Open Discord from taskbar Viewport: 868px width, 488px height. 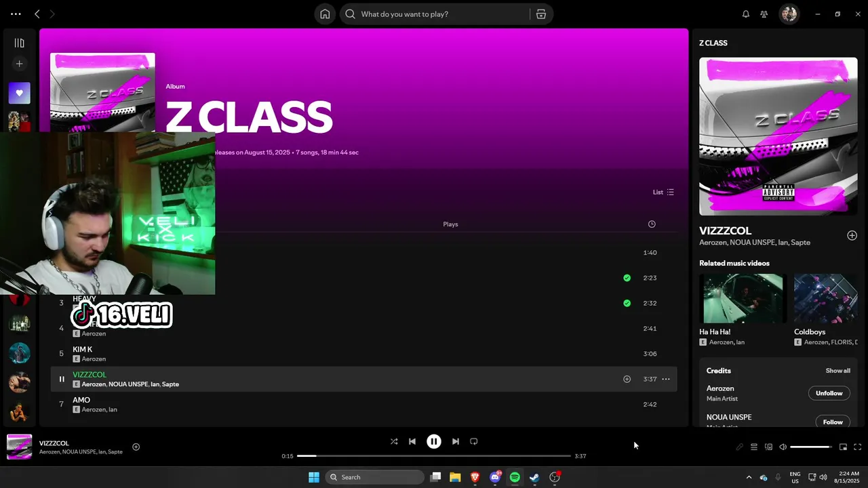[x=495, y=477]
